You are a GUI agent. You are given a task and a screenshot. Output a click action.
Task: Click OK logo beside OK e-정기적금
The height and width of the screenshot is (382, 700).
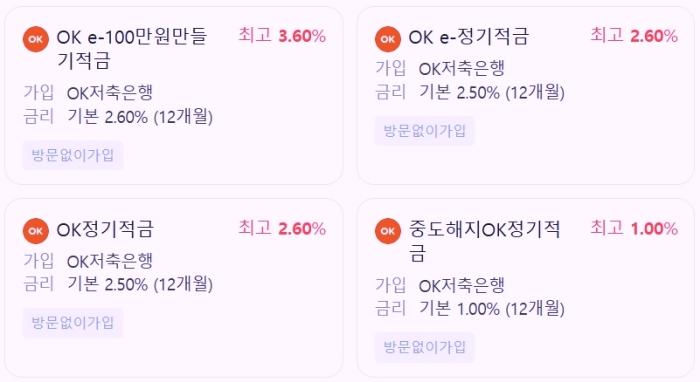(388, 39)
